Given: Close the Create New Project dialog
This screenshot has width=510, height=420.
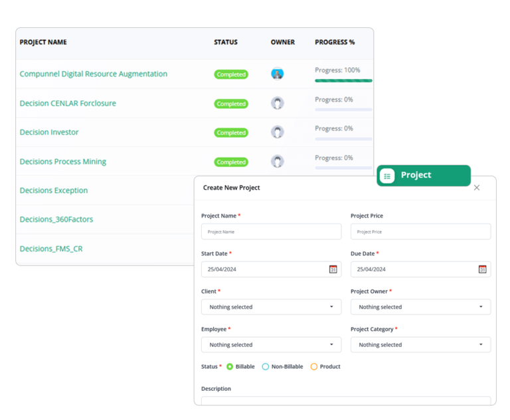Looking at the screenshot, I should pos(477,188).
